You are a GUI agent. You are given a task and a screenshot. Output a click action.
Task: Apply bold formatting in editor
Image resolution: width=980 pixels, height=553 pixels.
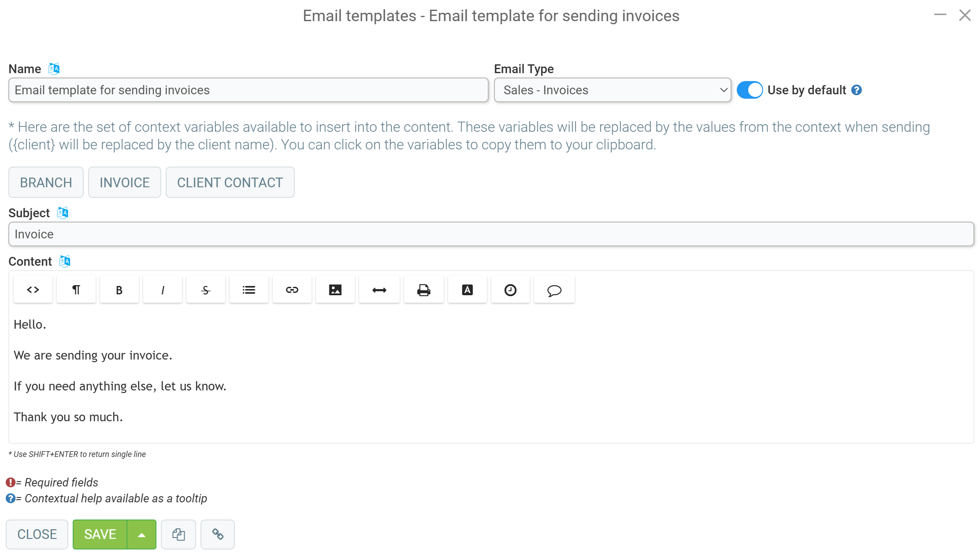[x=119, y=290]
